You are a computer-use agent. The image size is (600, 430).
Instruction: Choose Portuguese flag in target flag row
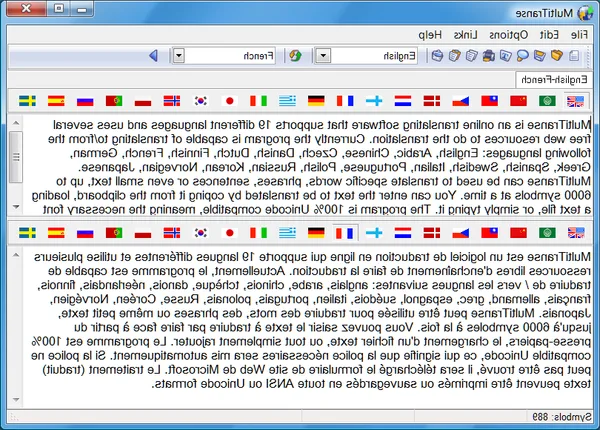pyautogui.click(x=114, y=233)
